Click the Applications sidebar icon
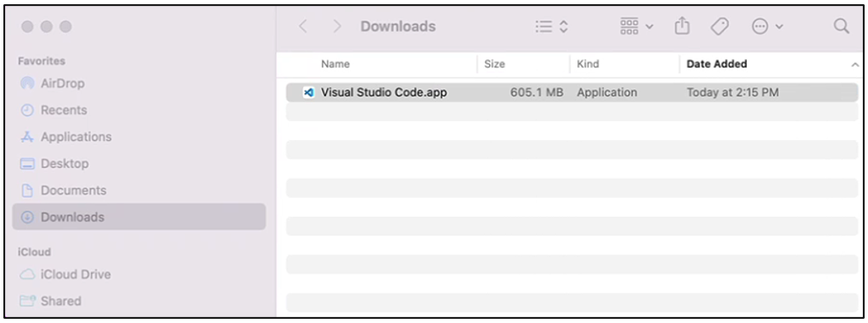This screenshot has height=323, width=868. point(26,137)
